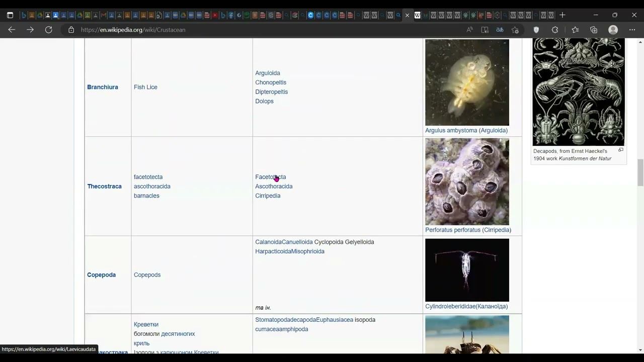Open the Fish Lice link

(x=145, y=87)
